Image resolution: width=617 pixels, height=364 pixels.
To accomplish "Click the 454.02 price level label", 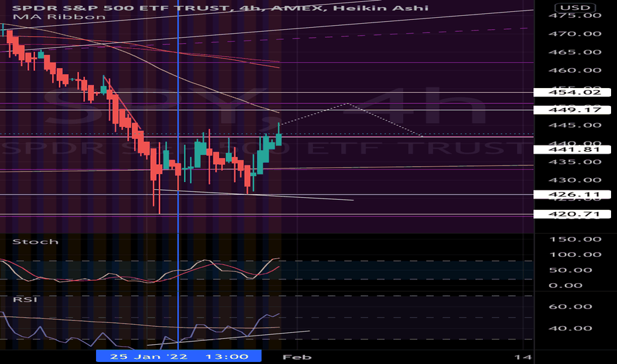I will click(x=572, y=93).
